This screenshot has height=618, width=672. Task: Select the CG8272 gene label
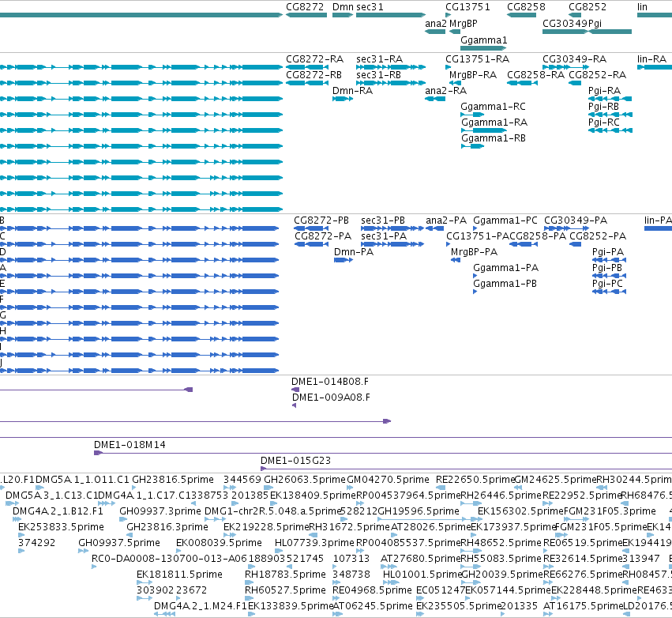pyautogui.click(x=305, y=7)
